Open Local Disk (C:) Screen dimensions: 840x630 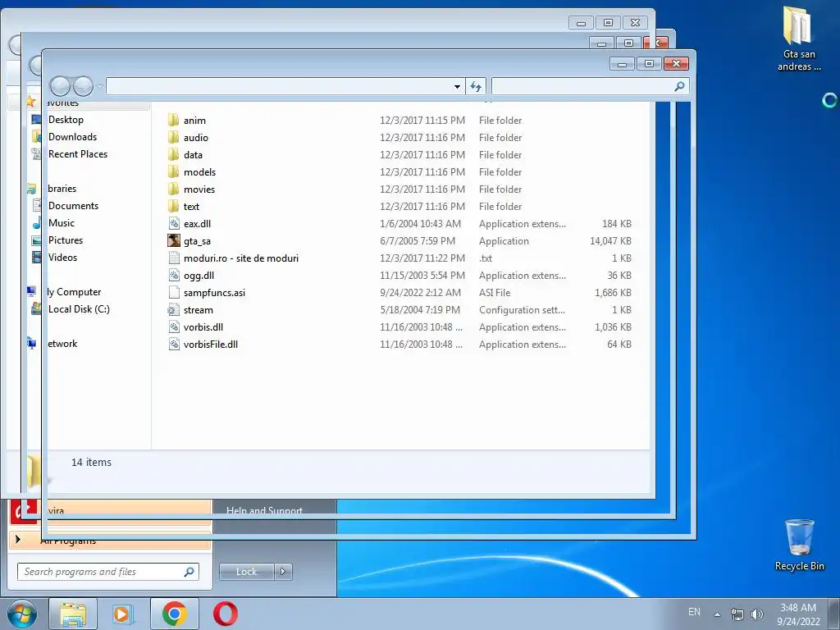coord(79,309)
